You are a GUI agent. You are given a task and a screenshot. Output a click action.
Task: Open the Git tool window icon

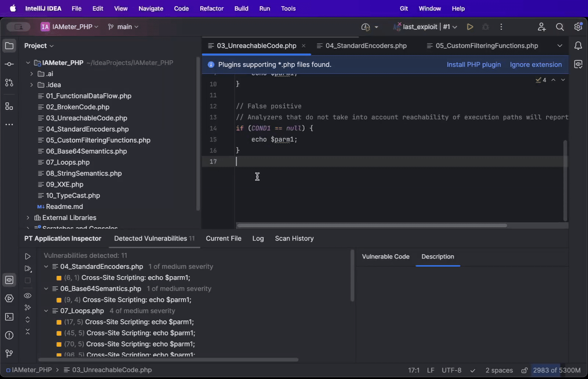[x=9, y=353]
